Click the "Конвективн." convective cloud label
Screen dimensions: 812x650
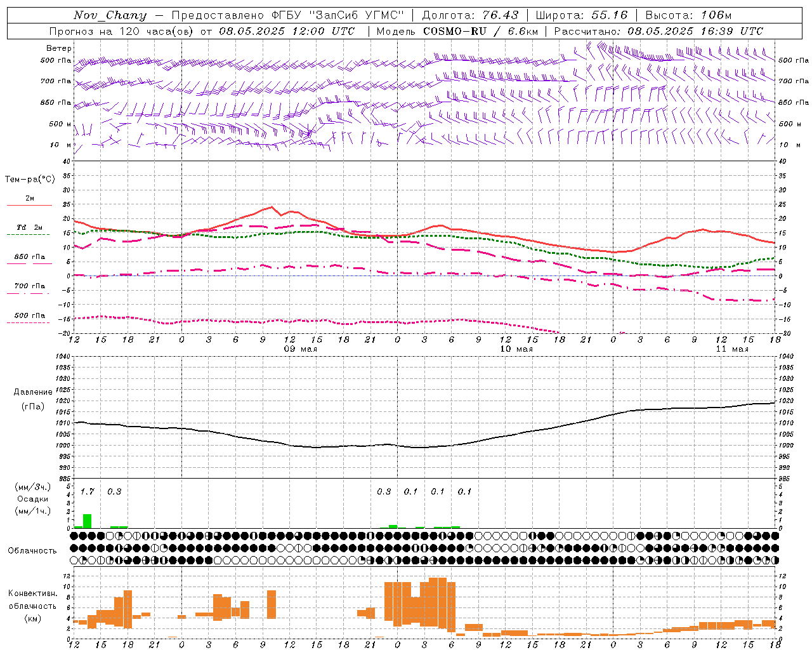(33, 594)
